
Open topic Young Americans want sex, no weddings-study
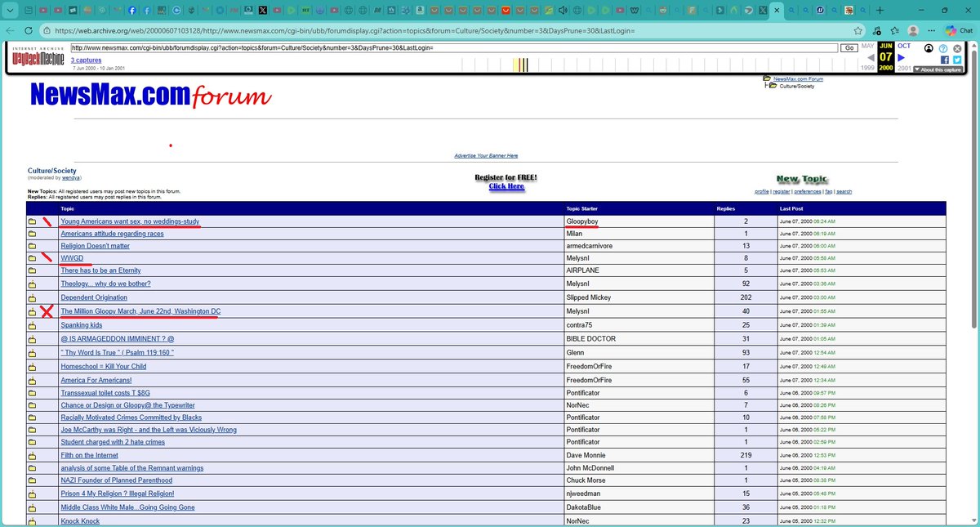[130, 221]
